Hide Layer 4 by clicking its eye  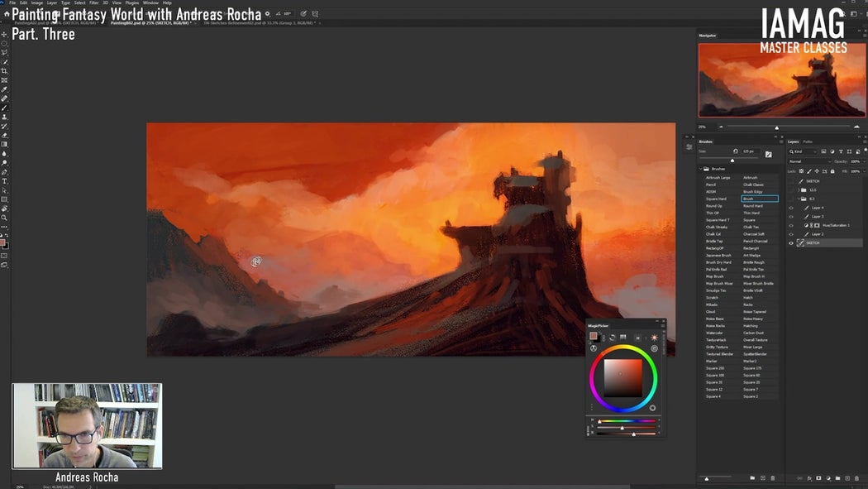point(791,207)
